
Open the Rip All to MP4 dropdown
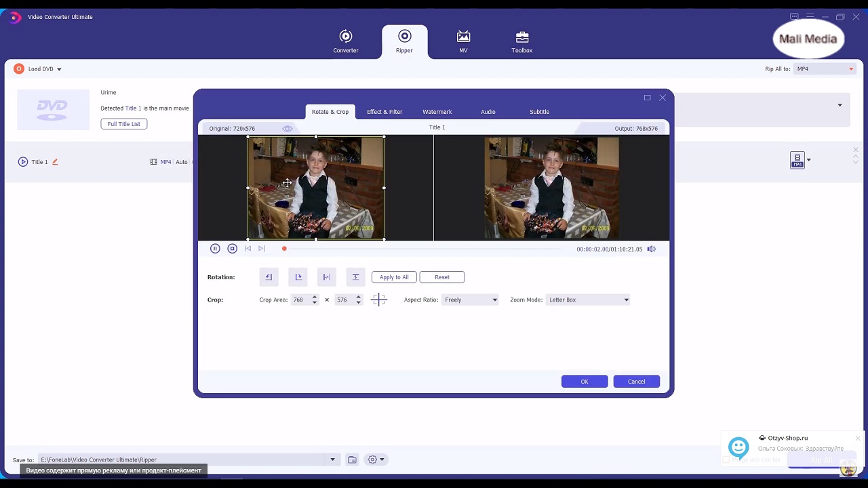point(824,69)
